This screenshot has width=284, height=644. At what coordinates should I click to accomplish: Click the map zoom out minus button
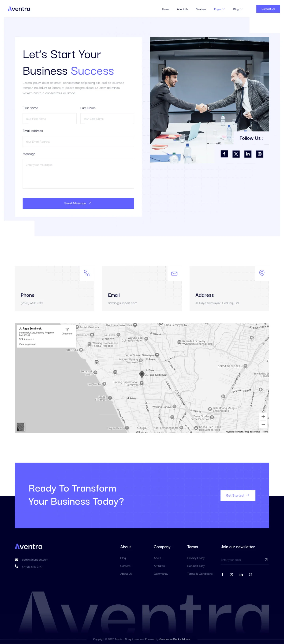[x=263, y=424]
